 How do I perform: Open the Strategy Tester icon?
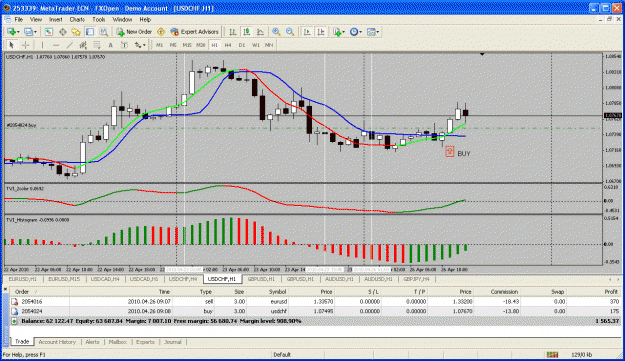[x=104, y=32]
